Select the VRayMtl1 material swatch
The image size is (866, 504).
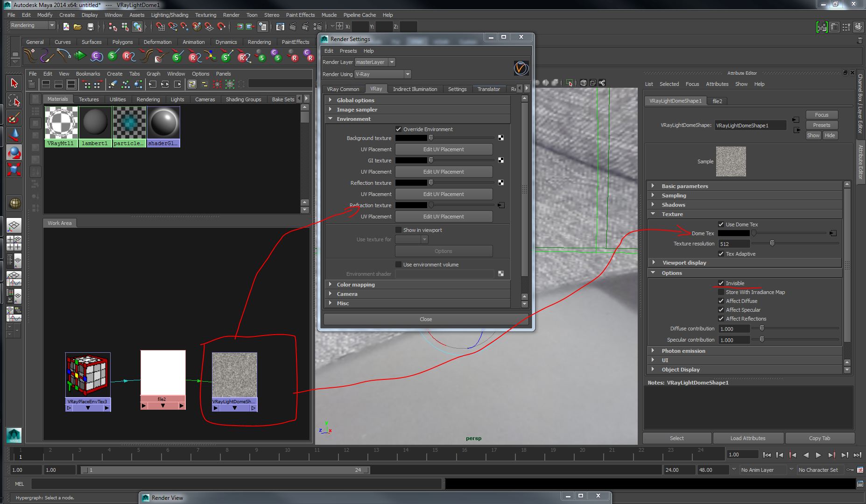click(62, 126)
